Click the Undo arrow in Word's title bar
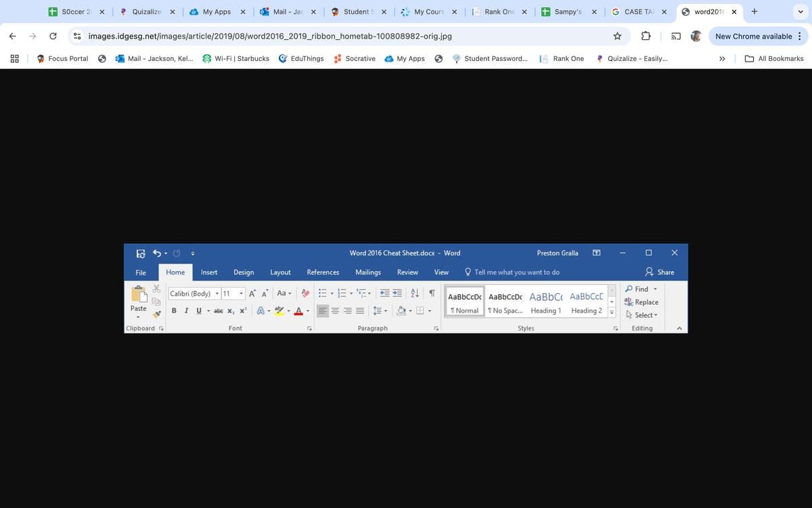812x508 pixels. click(x=157, y=253)
